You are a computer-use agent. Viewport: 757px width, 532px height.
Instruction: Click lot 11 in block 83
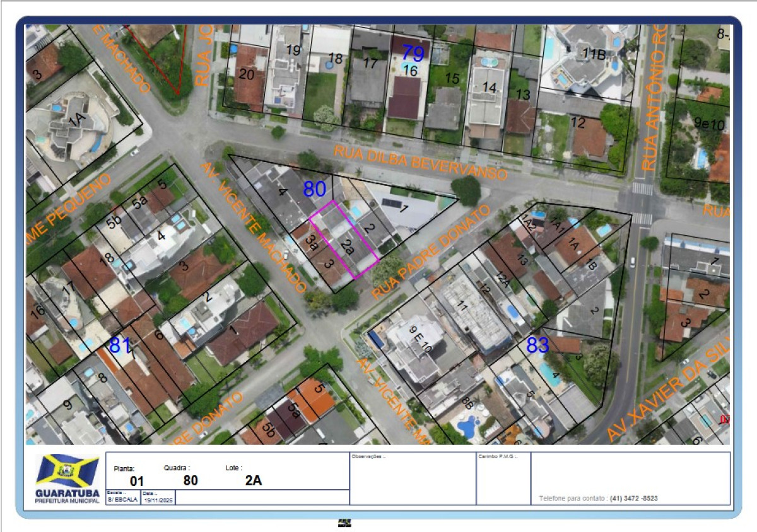point(461,306)
